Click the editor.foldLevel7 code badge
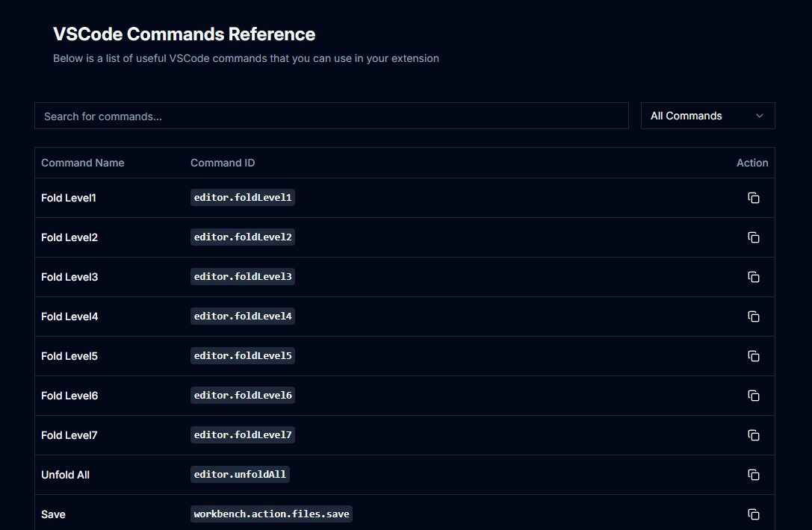 coord(243,434)
